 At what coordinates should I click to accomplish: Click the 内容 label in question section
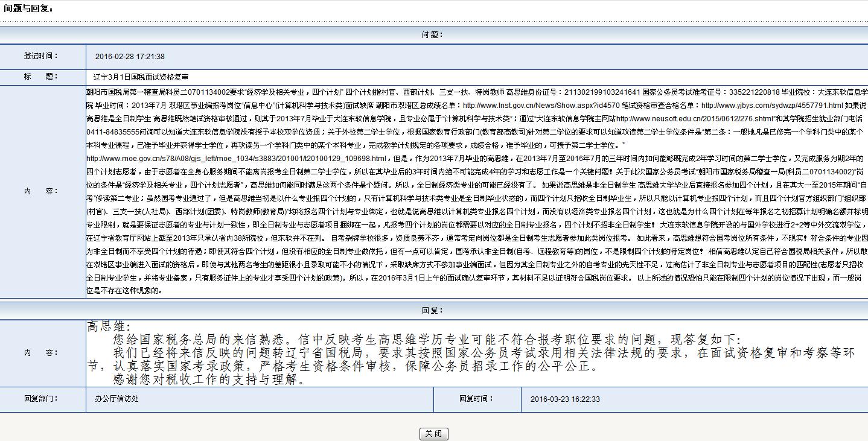(42, 191)
